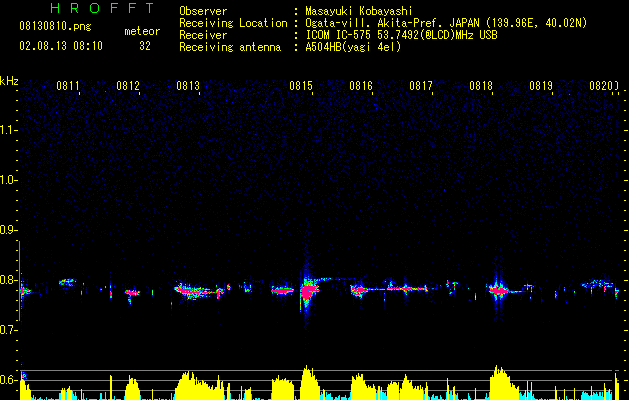Click the 0818 time marker
Screen dimensions: 629x400
(x=481, y=85)
